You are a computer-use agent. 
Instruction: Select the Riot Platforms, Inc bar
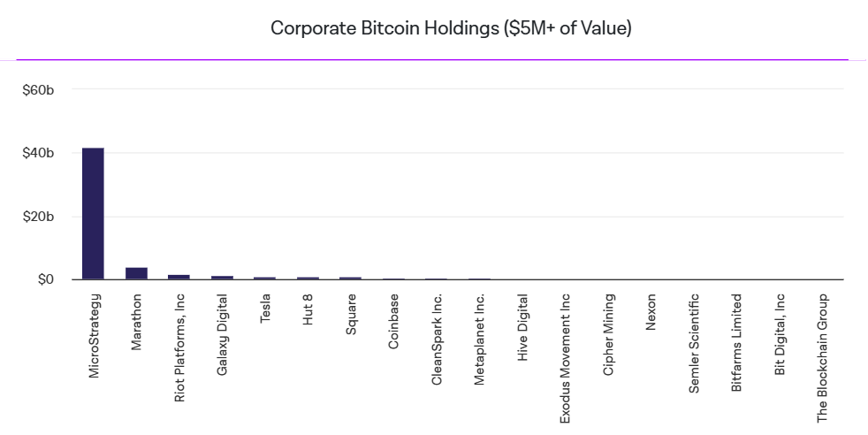(179, 277)
